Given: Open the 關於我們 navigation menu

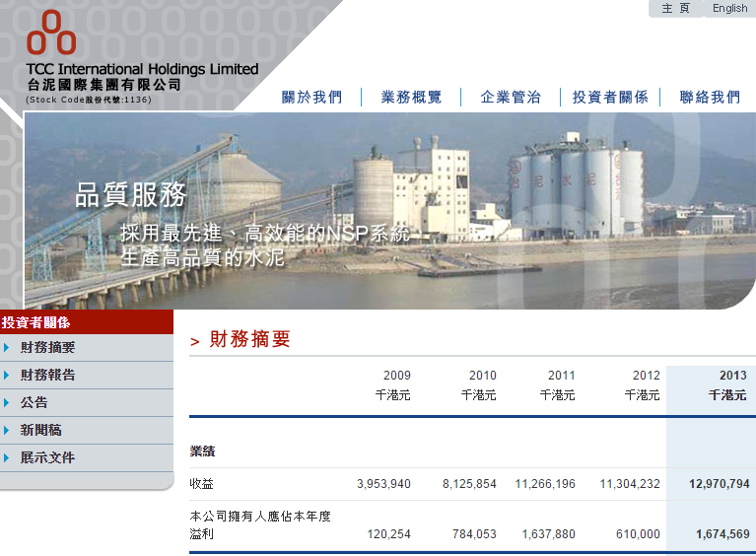Looking at the screenshot, I should tap(311, 97).
